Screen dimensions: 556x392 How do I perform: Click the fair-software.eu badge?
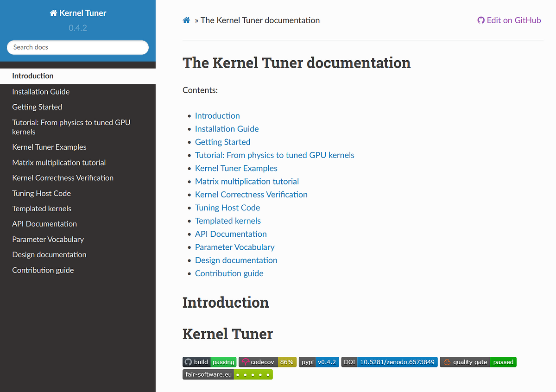click(x=227, y=374)
